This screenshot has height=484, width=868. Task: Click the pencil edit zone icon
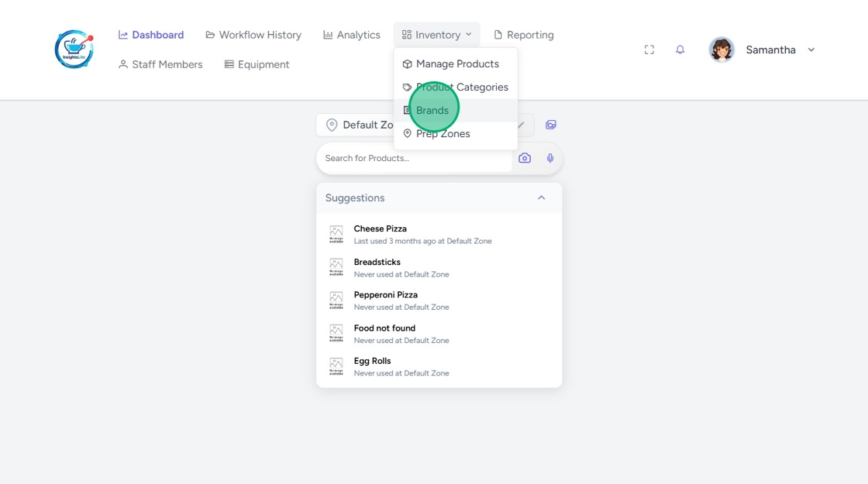(x=521, y=125)
